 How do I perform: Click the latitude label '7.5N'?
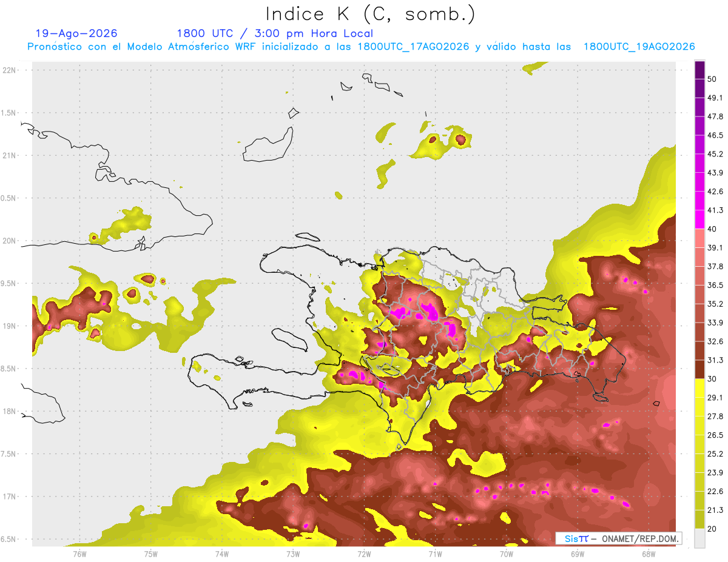[9, 454]
